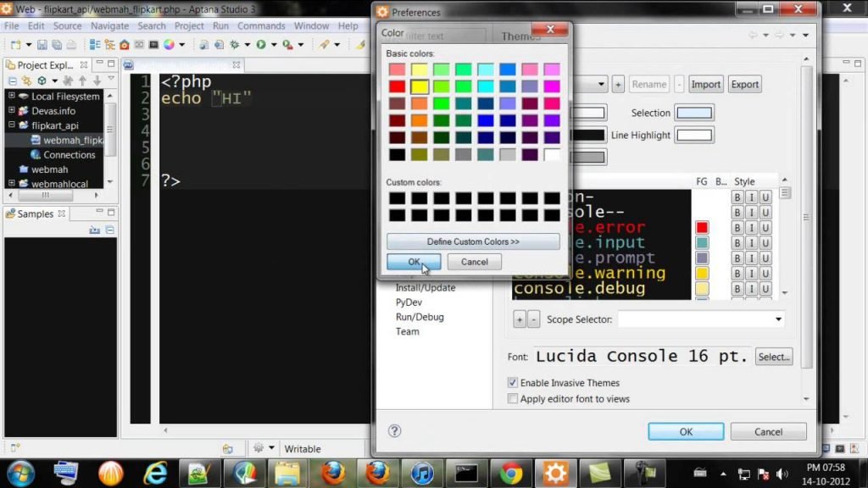868x488 pixels.
Task: Toggle italic for console.input row
Action: coord(751,243)
